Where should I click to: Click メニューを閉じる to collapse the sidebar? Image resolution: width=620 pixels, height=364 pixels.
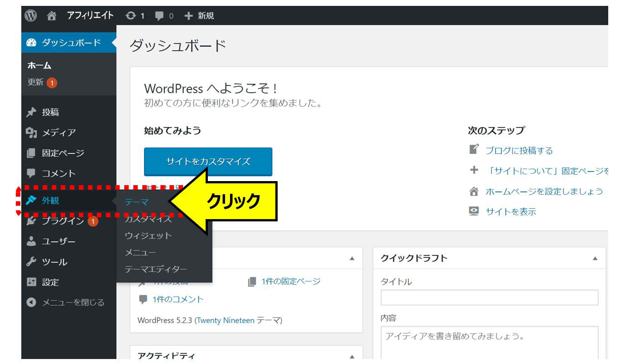pyautogui.click(x=73, y=302)
